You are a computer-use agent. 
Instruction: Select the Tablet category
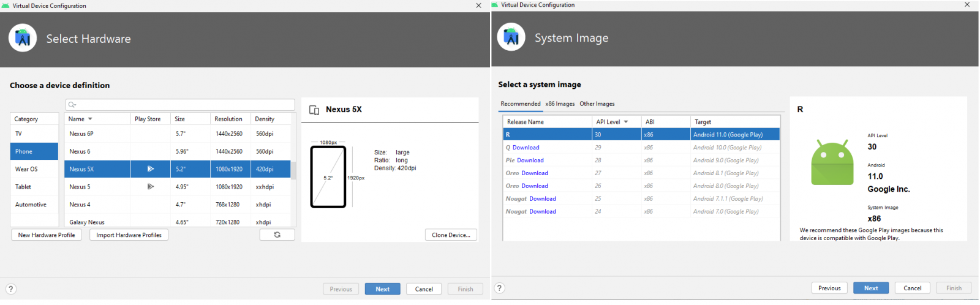23,187
